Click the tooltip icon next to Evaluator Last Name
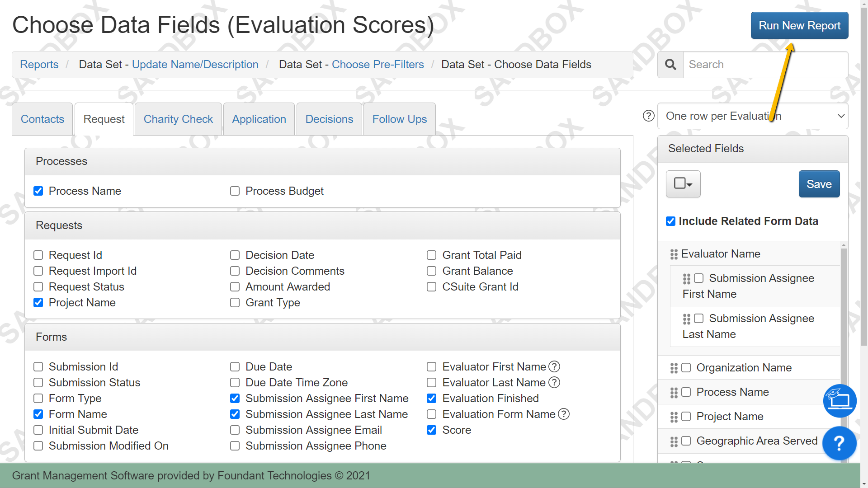The image size is (868, 488). (554, 382)
